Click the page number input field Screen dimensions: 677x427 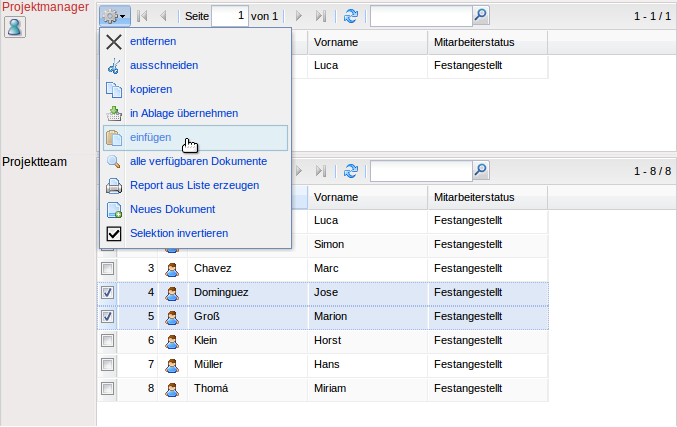230,16
